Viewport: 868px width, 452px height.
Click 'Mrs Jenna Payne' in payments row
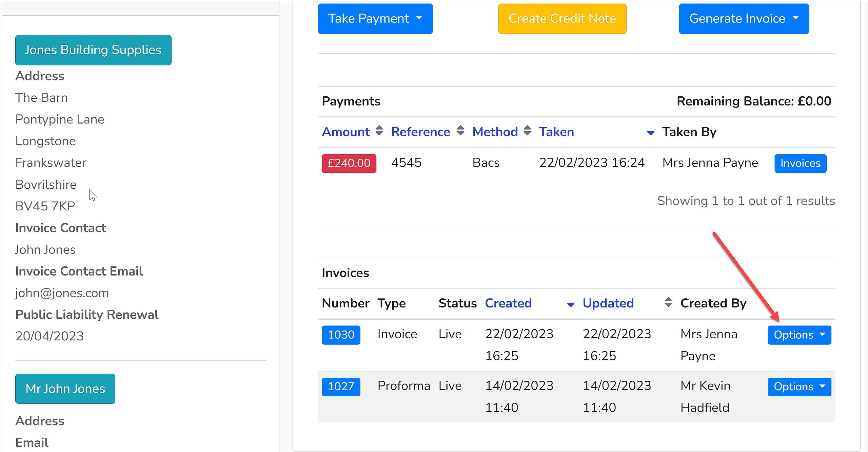pyautogui.click(x=710, y=163)
